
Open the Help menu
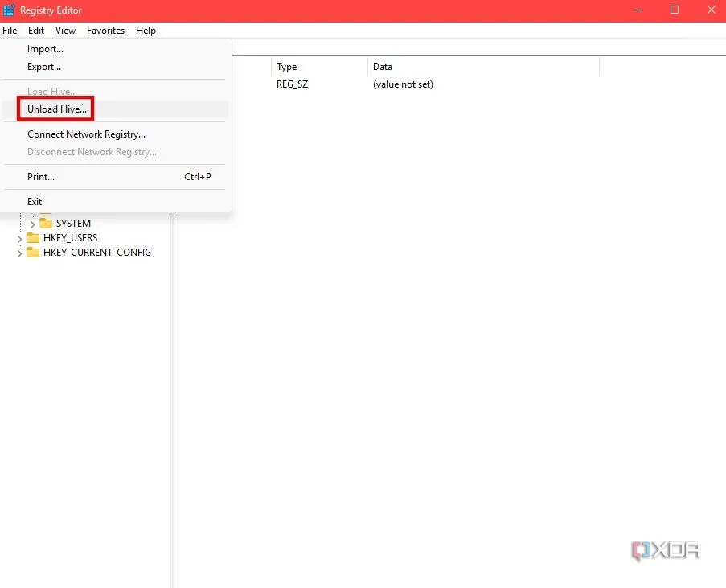point(146,31)
